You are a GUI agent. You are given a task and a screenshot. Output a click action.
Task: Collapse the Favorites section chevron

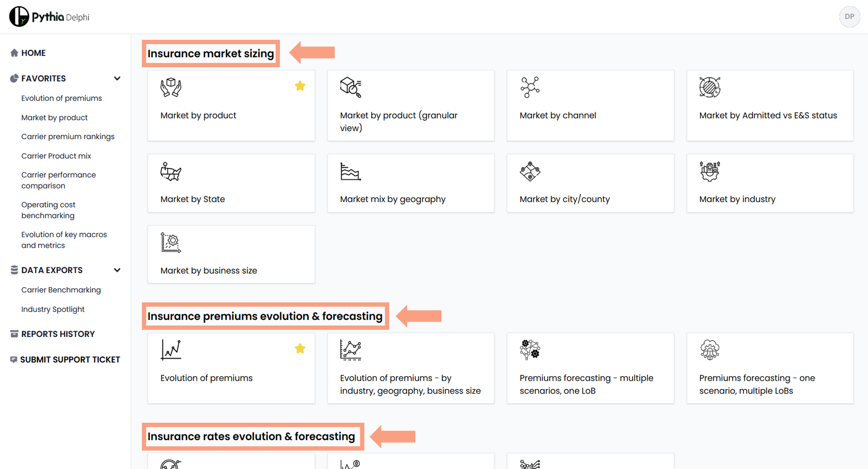[x=117, y=78]
